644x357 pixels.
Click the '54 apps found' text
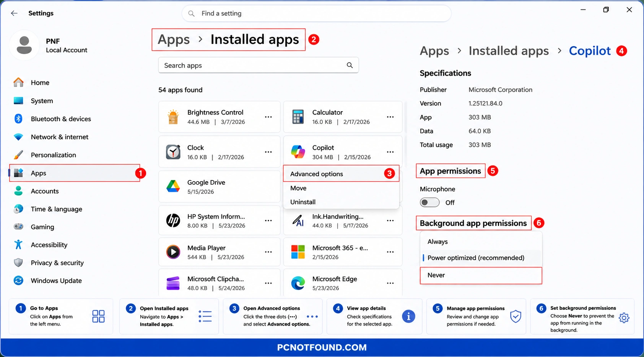point(181,90)
